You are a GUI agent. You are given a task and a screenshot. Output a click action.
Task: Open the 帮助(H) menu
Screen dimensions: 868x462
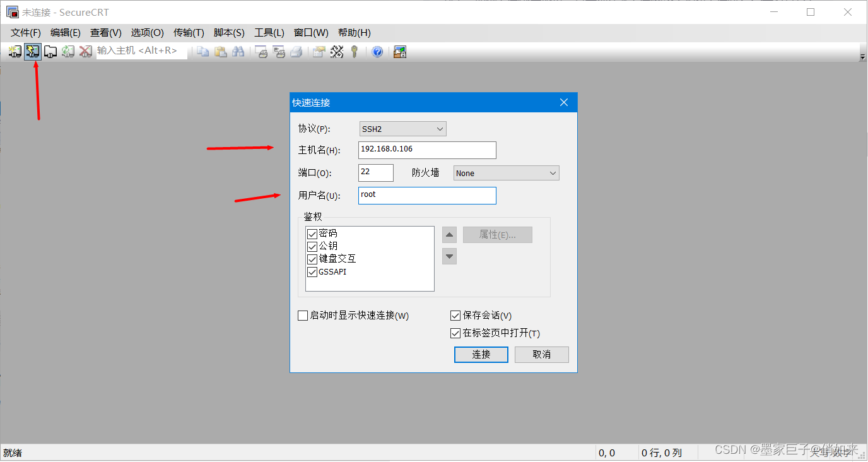[354, 33]
